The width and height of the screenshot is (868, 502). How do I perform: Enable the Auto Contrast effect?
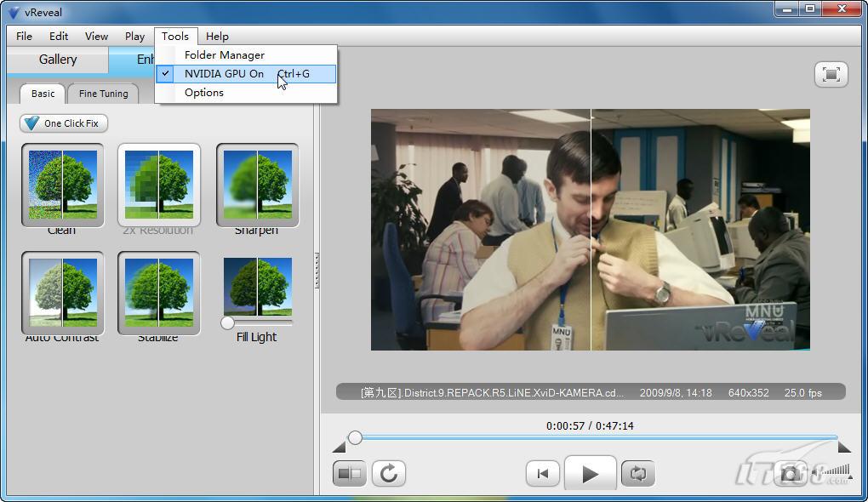point(63,293)
